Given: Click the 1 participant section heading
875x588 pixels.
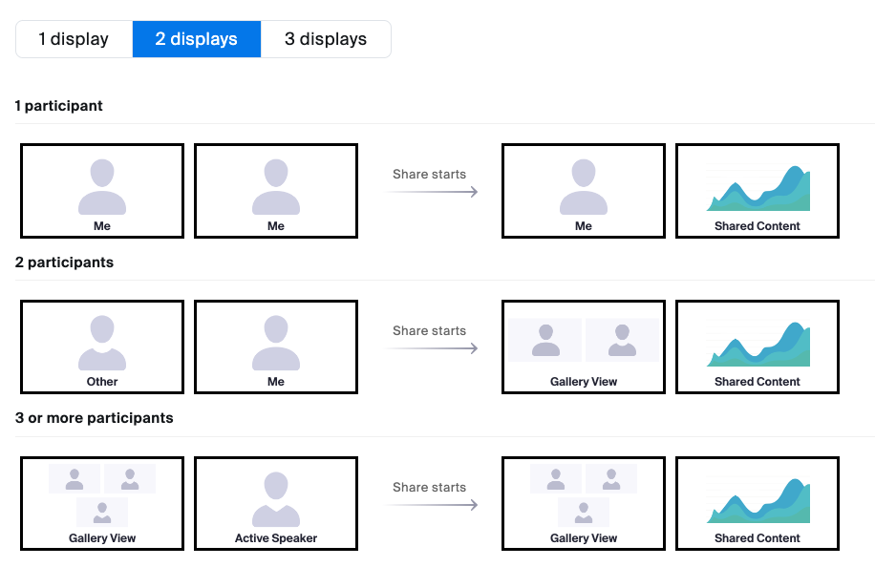Looking at the screenshot, I should coord(58,106).
